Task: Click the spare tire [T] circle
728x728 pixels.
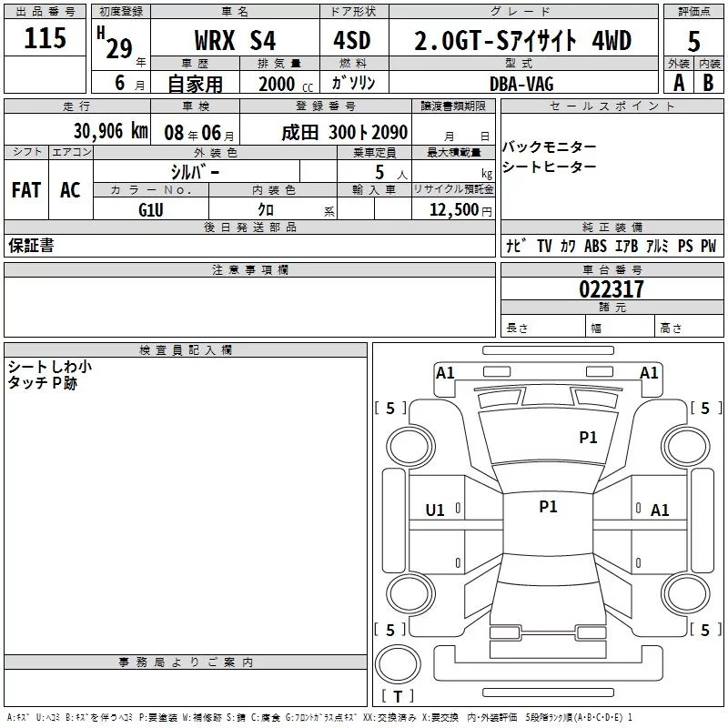Action: (x=398, y=664)
